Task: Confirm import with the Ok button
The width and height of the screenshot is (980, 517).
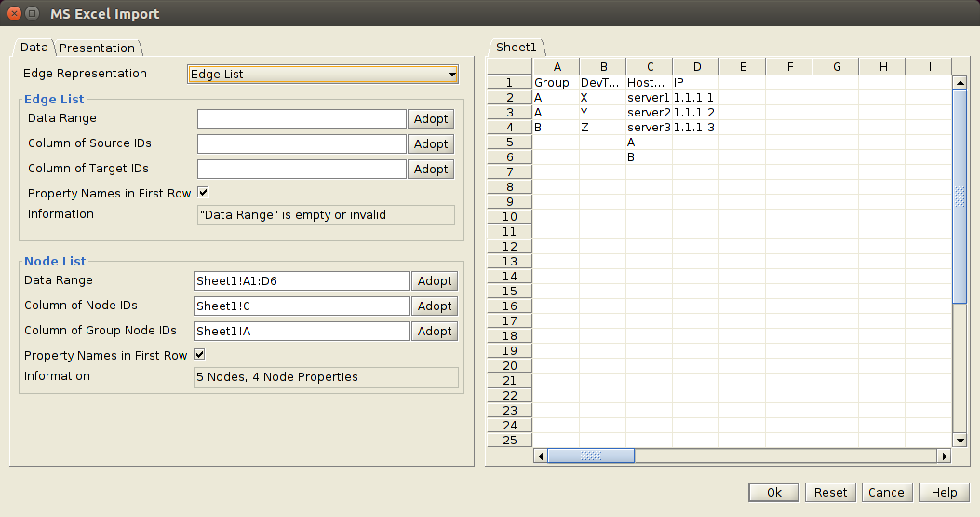Action: tap(773, 493)
